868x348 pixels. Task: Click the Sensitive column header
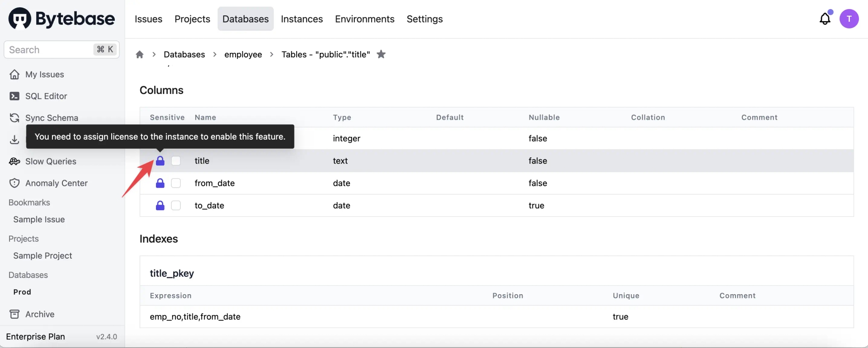(x=167, y=118)
